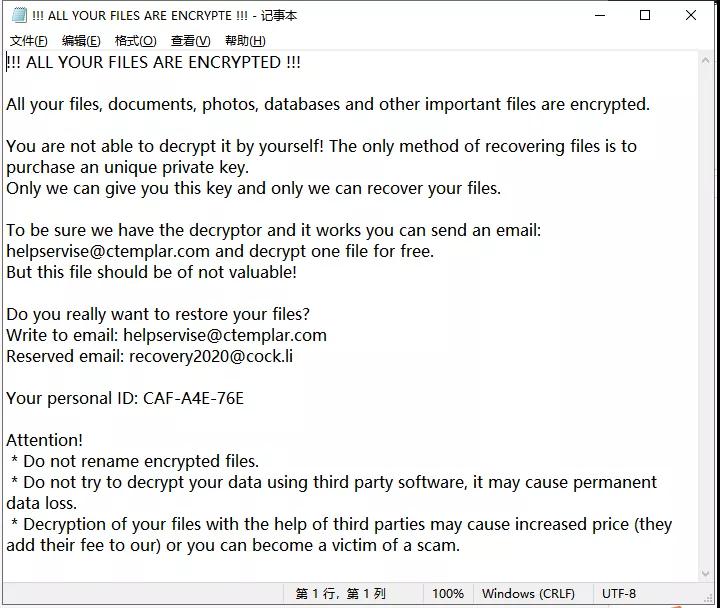The height and width of the screenshot is (608, 720).
Task: Place cursor on the personal ID line
Action: (125, 398)
